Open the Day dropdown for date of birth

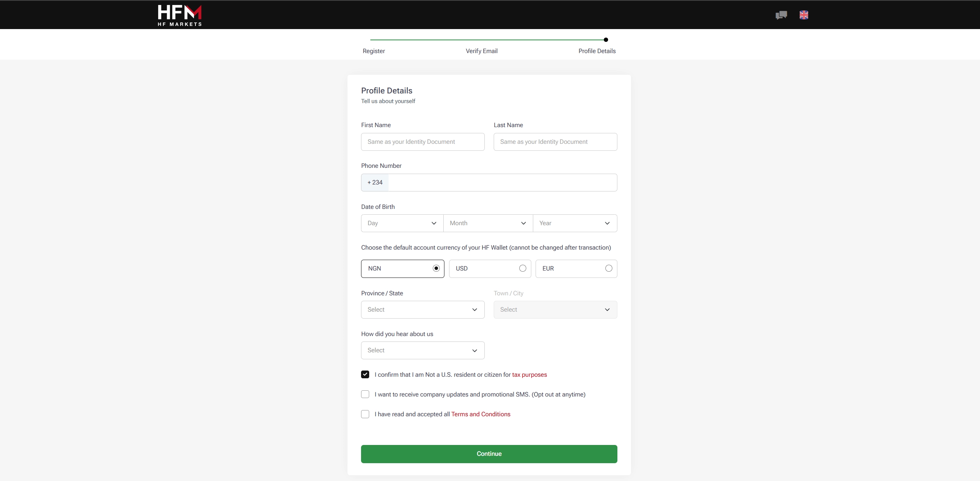click(x=401, y=223)
